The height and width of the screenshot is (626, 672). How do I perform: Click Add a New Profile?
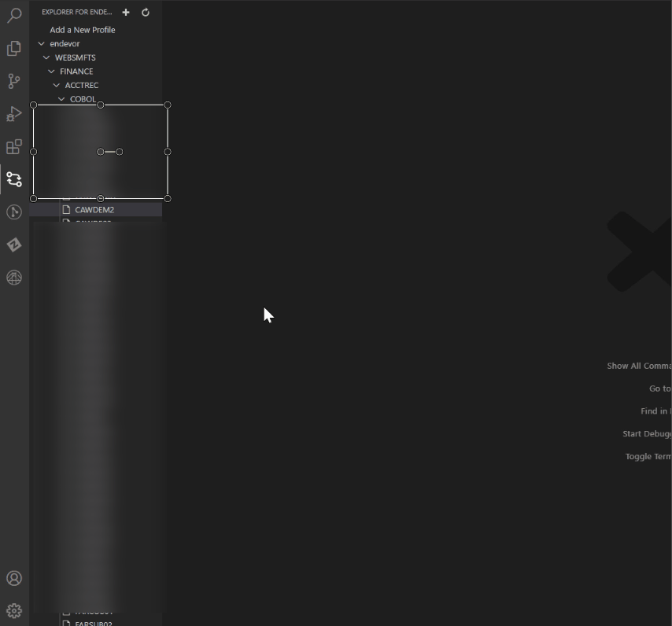(83, 30)
